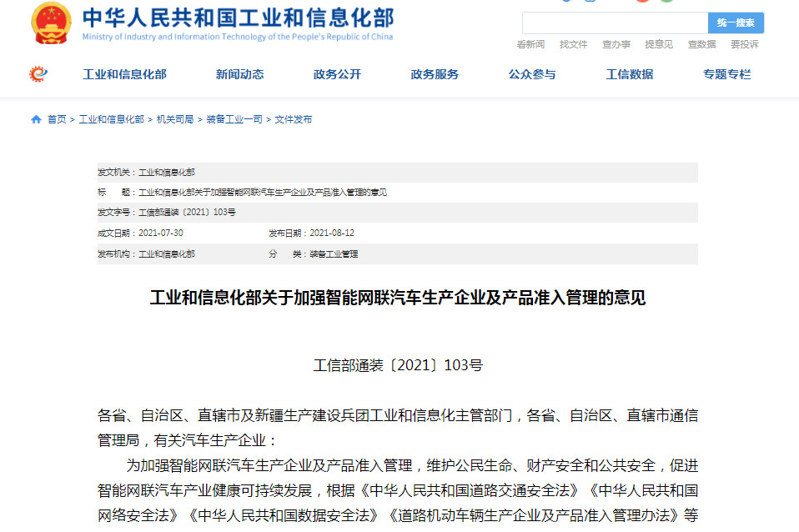This screenshot has height=532, width=799.
Task: Click 机关司局 in the breadcrumb
Action: click(174, 120)
